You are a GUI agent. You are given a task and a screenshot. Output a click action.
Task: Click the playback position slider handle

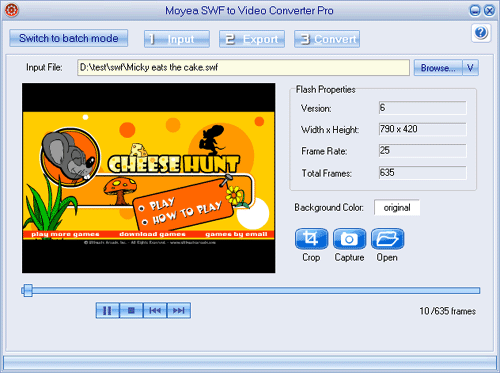(28, 290)
